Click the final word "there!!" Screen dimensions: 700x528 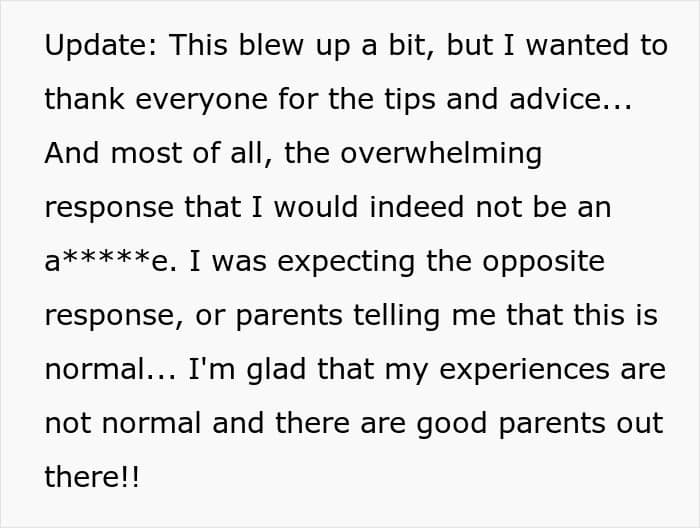coord(92,477)
